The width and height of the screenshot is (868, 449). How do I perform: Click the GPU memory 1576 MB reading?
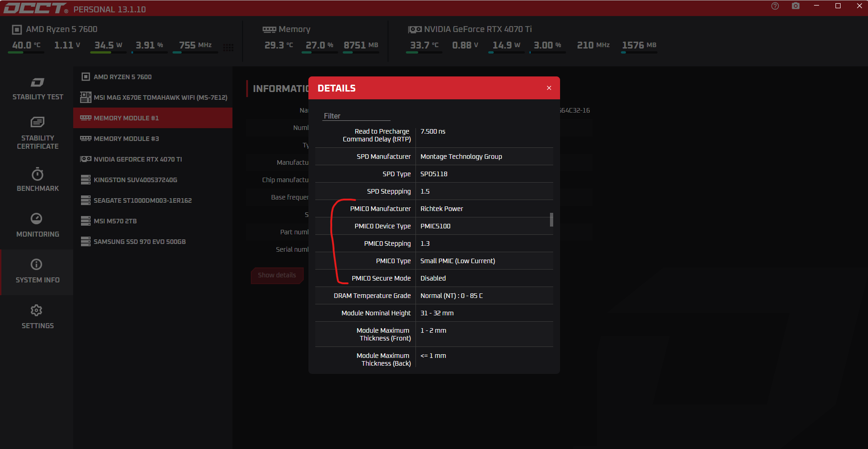(639, 45)
